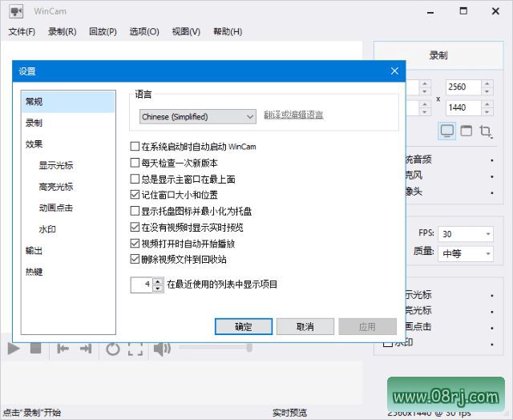This screenshot has width=513, height=420.
Task: Jump to the end of video icon
Action: (86, 348)
